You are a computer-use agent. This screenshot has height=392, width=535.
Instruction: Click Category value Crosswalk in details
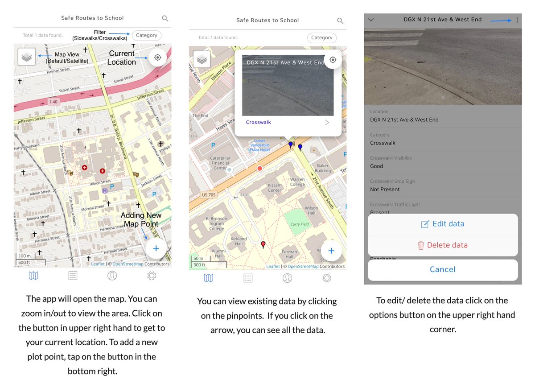(383, 143)
